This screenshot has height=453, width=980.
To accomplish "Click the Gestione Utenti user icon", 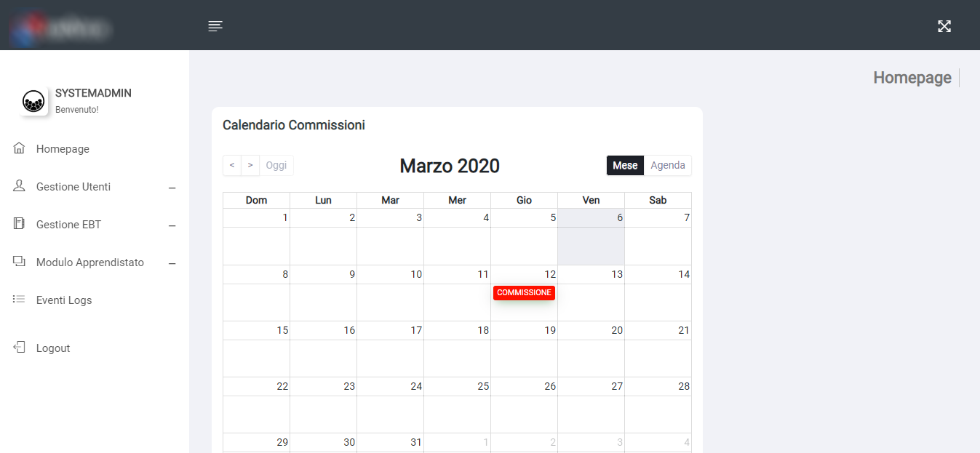I will pyautogui.click(x=20, y=186).
